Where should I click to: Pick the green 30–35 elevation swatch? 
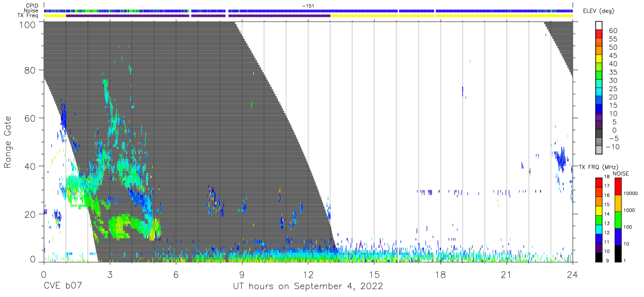tap(599, 75)
